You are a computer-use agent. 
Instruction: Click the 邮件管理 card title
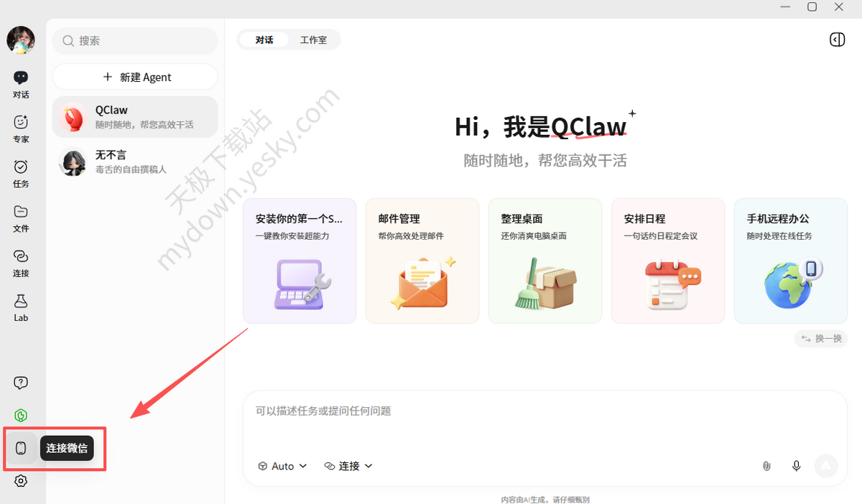click(399, 219)
